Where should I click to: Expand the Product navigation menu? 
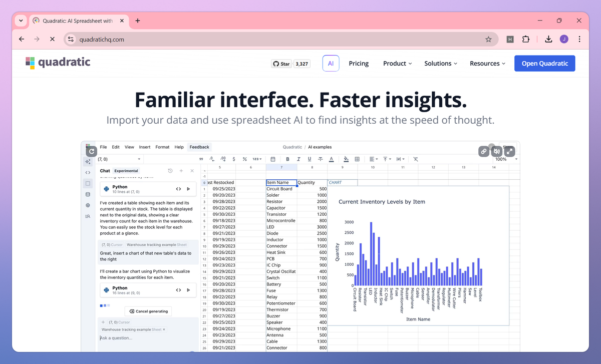pos(397,64)
